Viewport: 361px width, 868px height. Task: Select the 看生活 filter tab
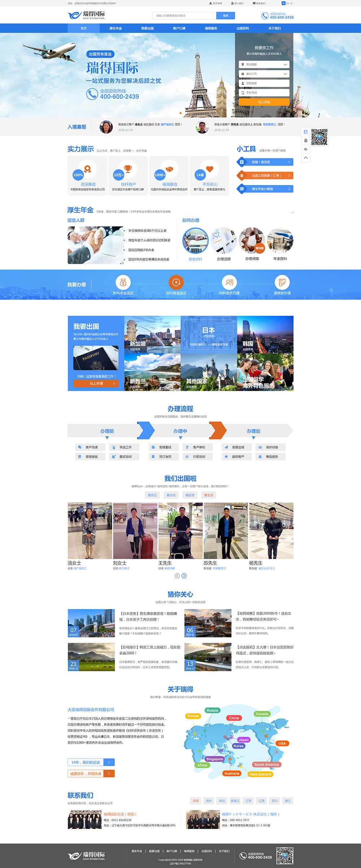pos(209,495)
